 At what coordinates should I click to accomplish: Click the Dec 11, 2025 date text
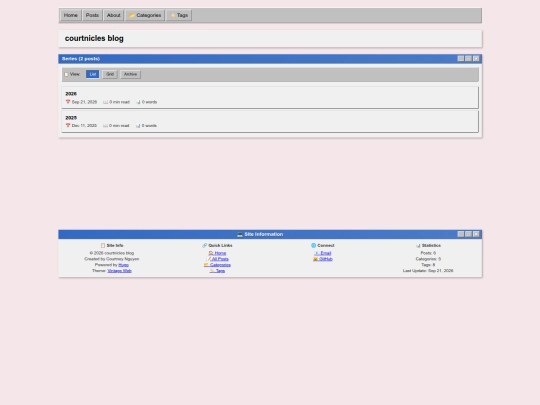coord(84,125)
